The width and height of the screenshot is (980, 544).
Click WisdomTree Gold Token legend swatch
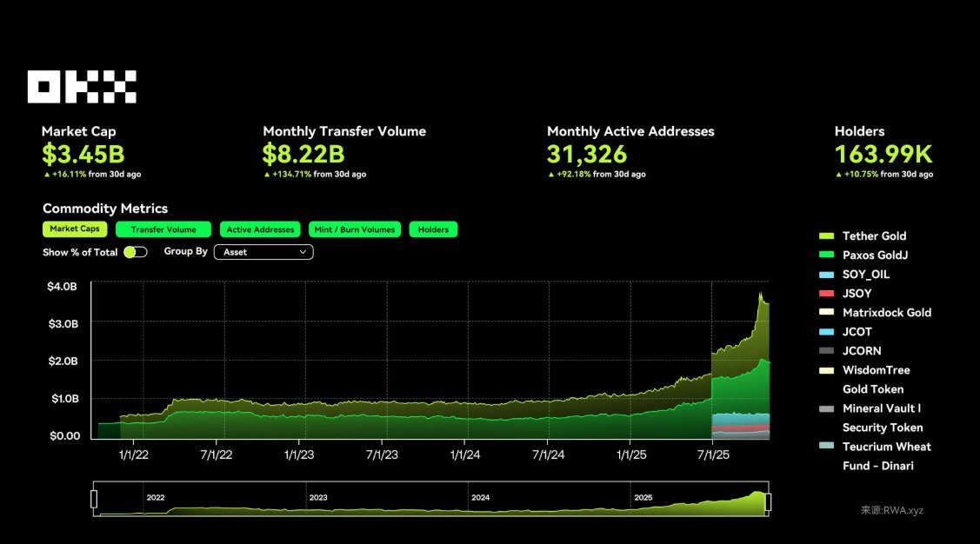[826, 370]
